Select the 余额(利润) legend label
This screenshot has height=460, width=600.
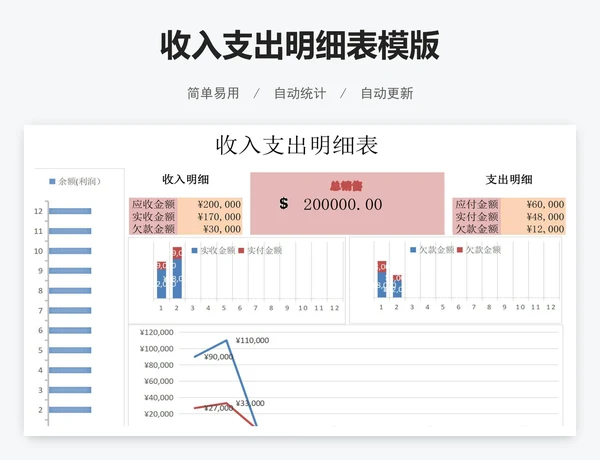[79, 181]
